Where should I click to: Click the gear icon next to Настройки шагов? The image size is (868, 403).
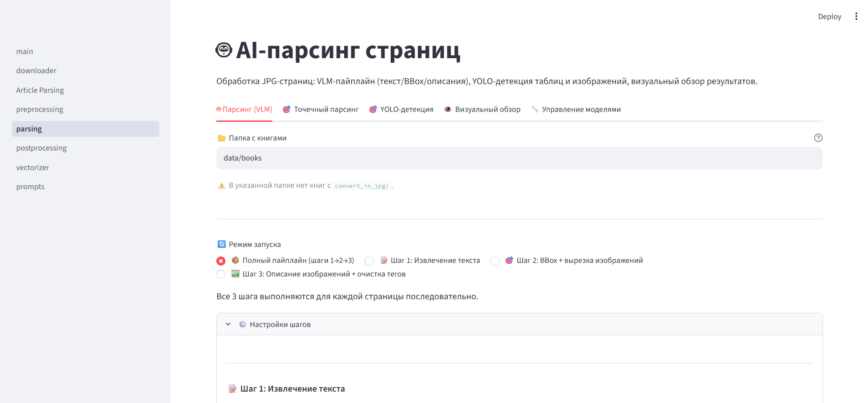(x=243, y=324)
